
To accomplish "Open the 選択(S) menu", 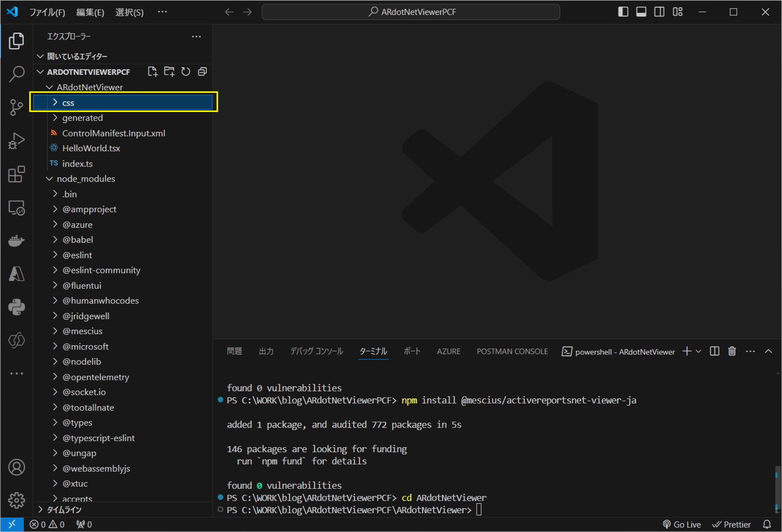I will 129,12.
